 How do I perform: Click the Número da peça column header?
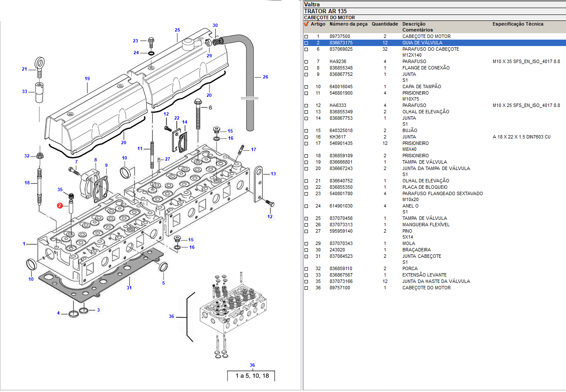coord(348,24)
